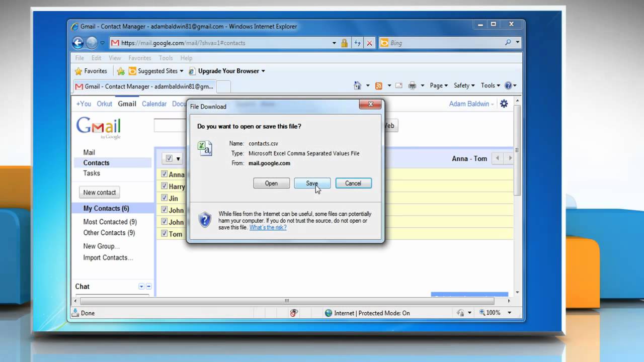This screenshot has height=362, width=644.
Task: Uncheck the Jin contact checkbox
Action: (x=164, y=198)
